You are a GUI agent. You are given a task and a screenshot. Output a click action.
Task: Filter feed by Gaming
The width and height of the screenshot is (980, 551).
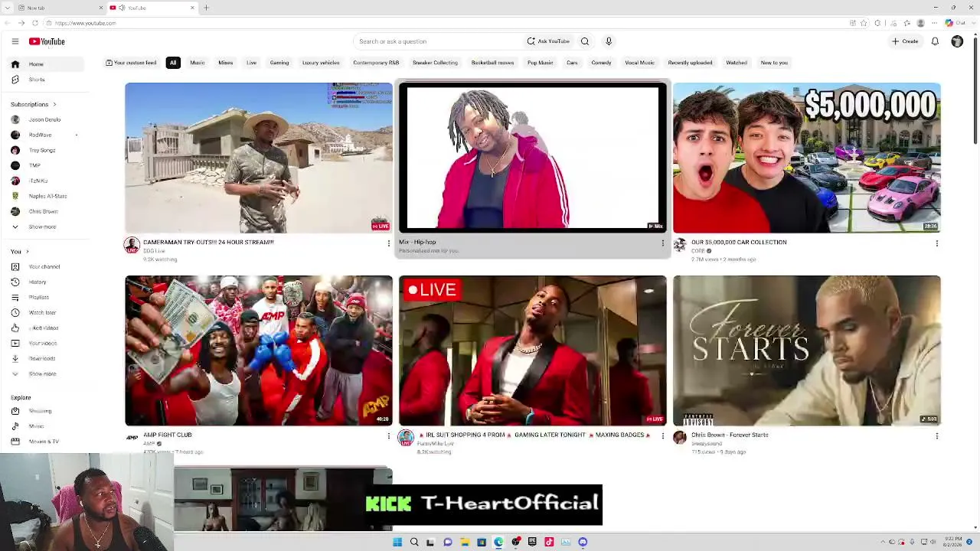click(279, 63)
